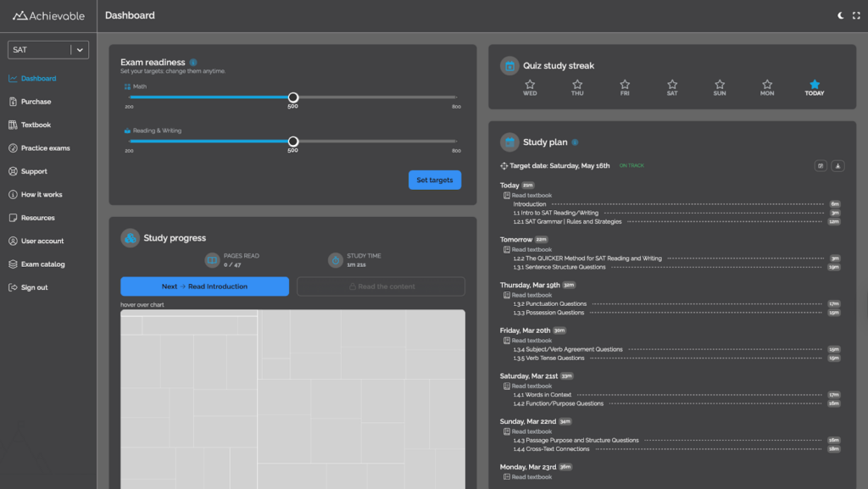Go to the Purchase page
This screenshot has width=868, height=489.
(37, 101)
